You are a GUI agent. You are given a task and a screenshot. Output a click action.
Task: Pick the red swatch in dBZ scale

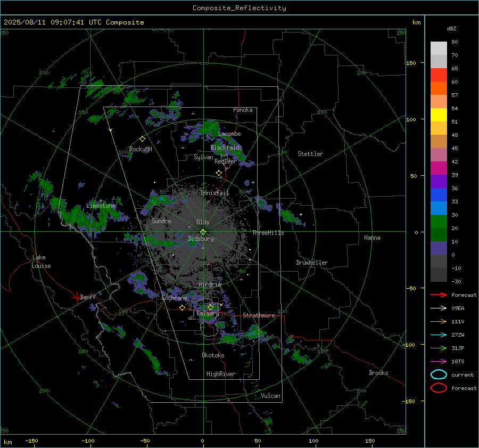pyautogui.click(x=439, y=75)
